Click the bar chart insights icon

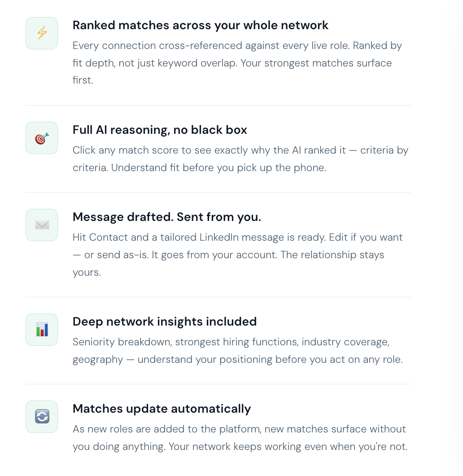click(42, 330)
